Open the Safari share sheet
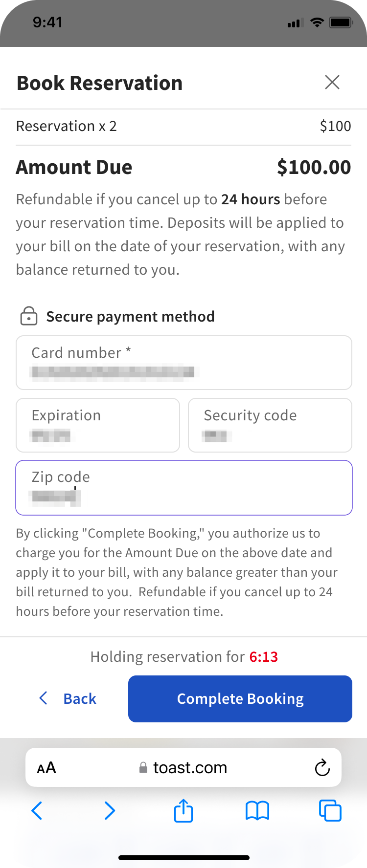The width and height of the screenshot is (367, 868). [x=183, y=811]
